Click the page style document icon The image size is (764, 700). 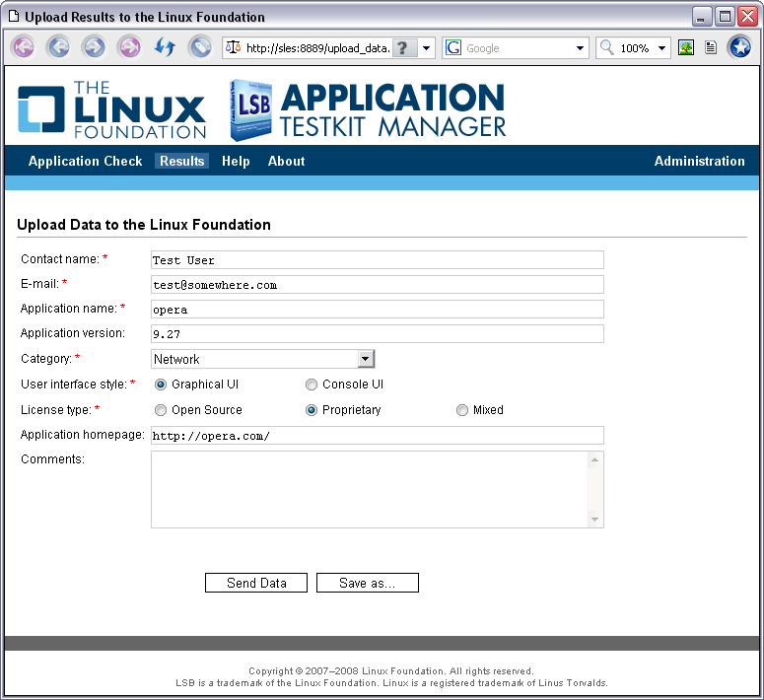(x=711, y=47)
